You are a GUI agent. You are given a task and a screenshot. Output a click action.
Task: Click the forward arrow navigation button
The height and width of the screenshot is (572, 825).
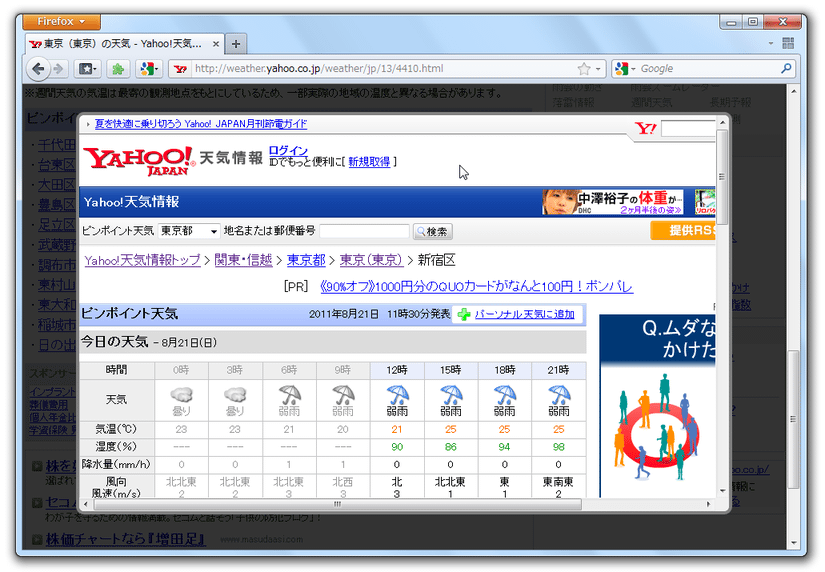(x=58, y=68)
